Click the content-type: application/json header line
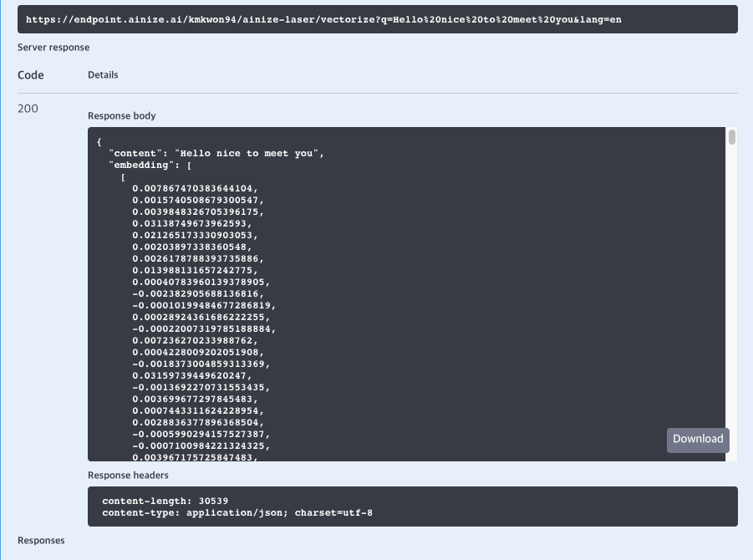The image size is (753, 560). coord(237,512)
